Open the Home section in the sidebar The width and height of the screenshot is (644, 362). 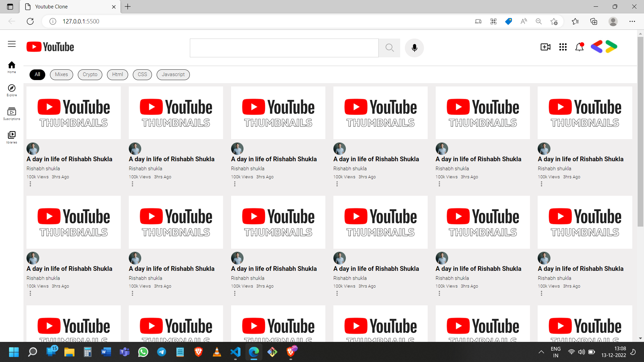pyautogui.click(x=12, y=67)
